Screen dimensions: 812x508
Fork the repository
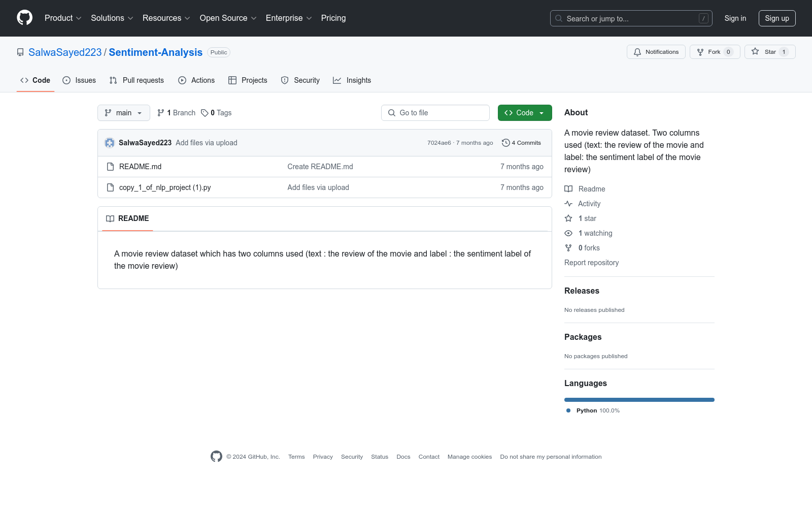(715, 52)
